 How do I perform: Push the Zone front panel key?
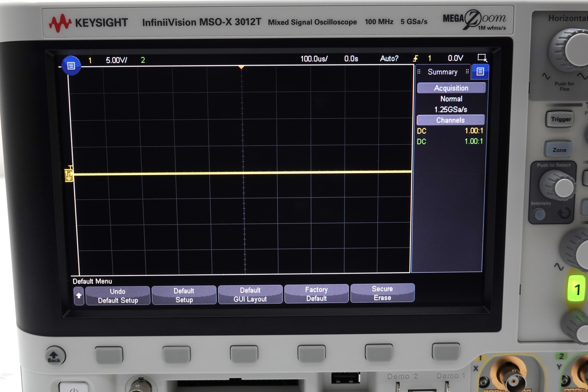pyautogui.click(x=559, y=150)
